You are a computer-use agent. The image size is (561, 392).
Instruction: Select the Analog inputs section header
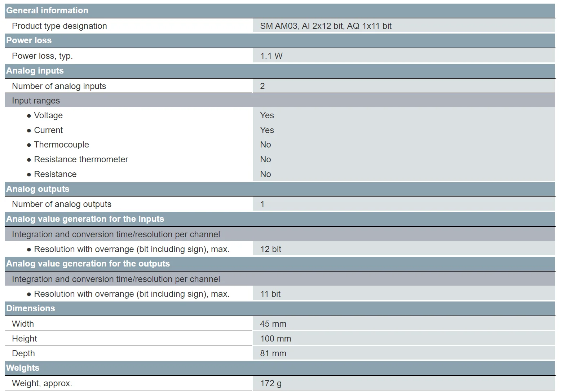(280, 71)
